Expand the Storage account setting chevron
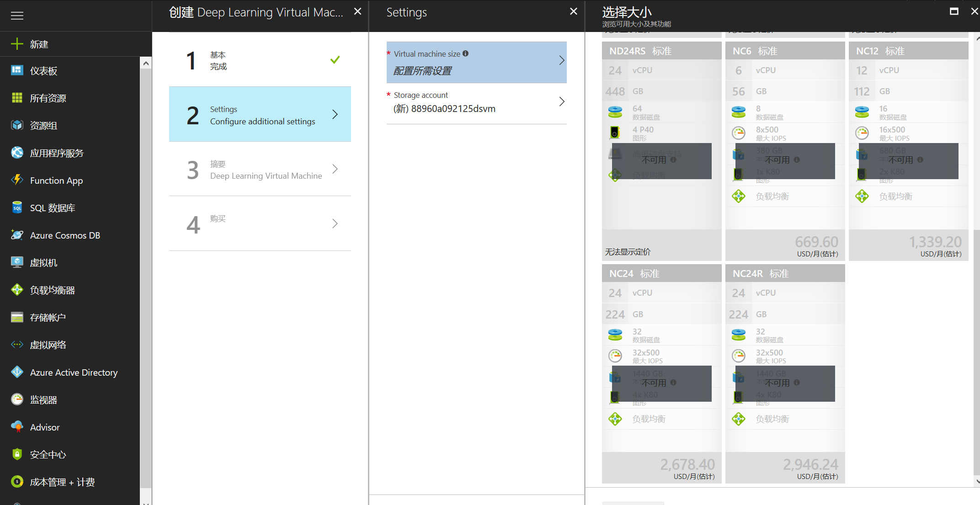Viewport: 980px width, 505px height. pos(562,101)
